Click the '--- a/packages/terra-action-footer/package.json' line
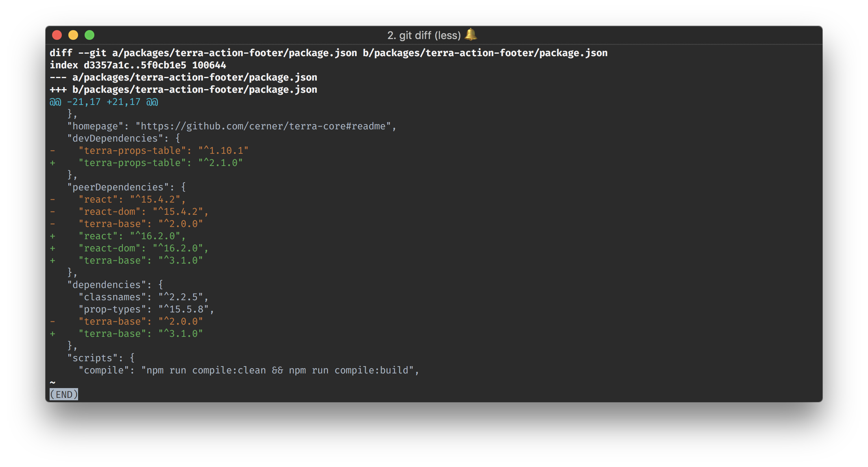This screenshot has height=467, width=868. click(183, 77)
